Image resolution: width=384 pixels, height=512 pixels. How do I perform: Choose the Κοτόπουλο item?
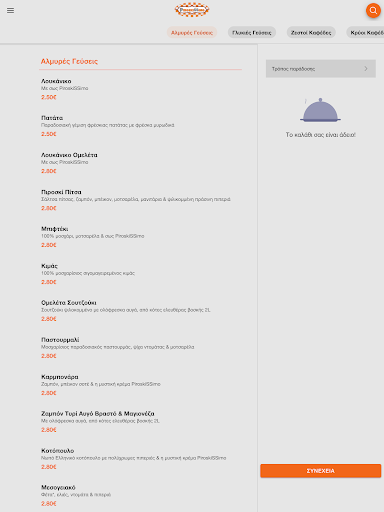[140, 459]
